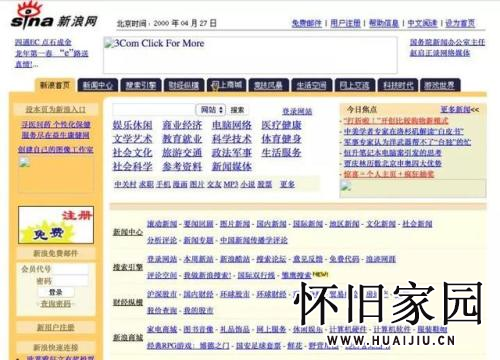The width and height of the screenshot is (500, 360).
Task: Click the 设为首页 link
Action: point(460,23)
